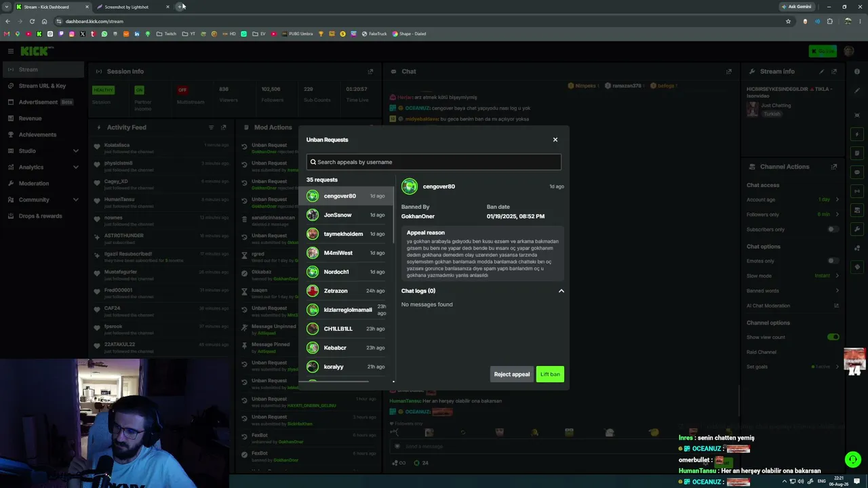Click the Kick logo
This screenshot has width=868, height=488.
(x=37, y=51)
